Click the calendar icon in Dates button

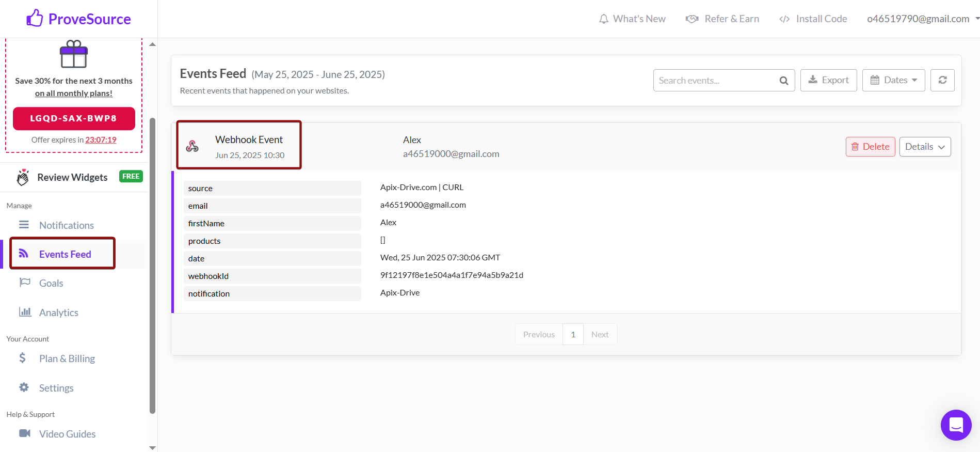(875, 80)
